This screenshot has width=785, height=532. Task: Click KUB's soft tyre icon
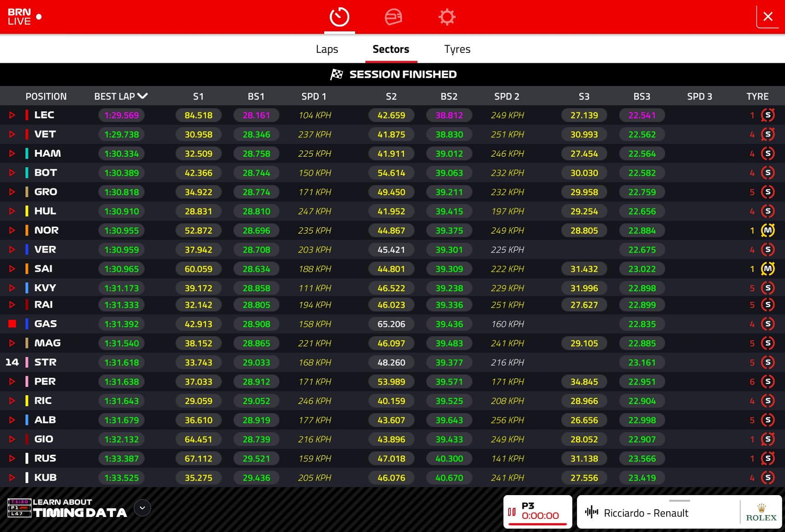pos(768,478)
